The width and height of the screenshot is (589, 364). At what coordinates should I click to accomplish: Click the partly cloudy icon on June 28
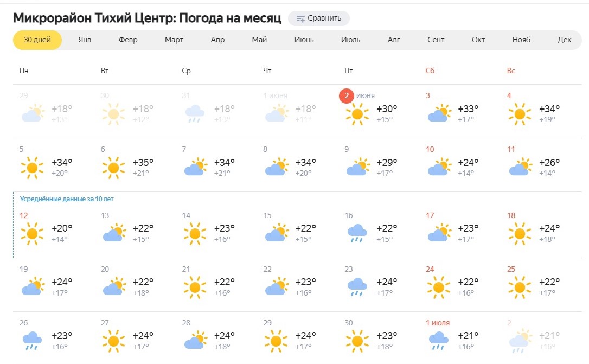(195, 340)
